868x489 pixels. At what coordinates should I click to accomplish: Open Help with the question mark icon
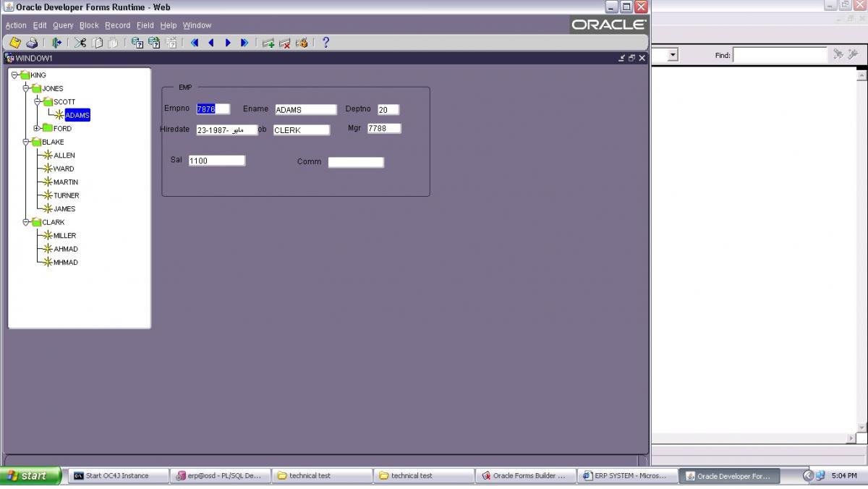325,43
